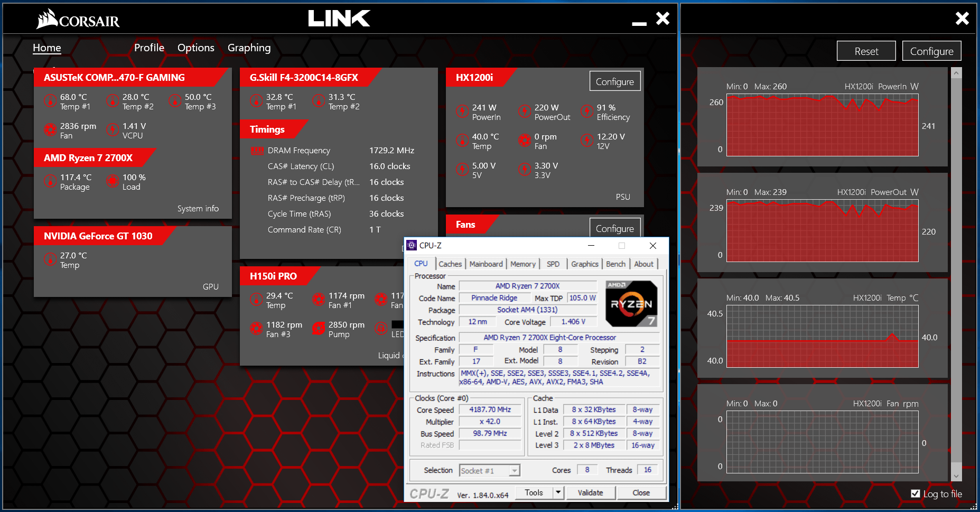This screenshot has height=512, width=980.
Task: Open the Options menu in Corsair Link
Action: coord(196,48)
